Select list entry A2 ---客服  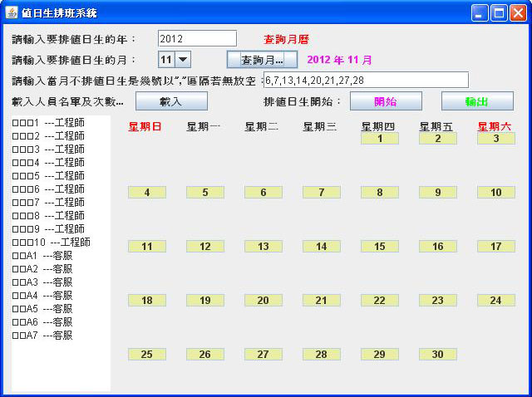point(61,269)
